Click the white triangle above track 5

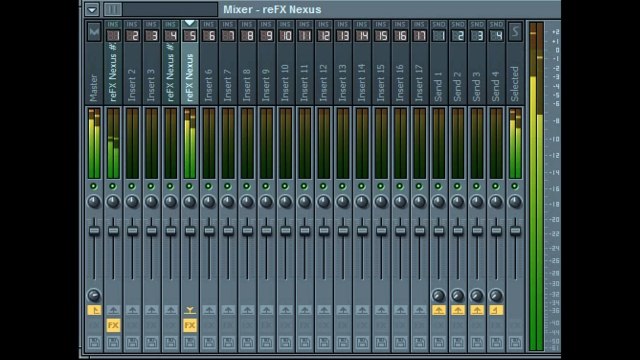click(190, 23)
